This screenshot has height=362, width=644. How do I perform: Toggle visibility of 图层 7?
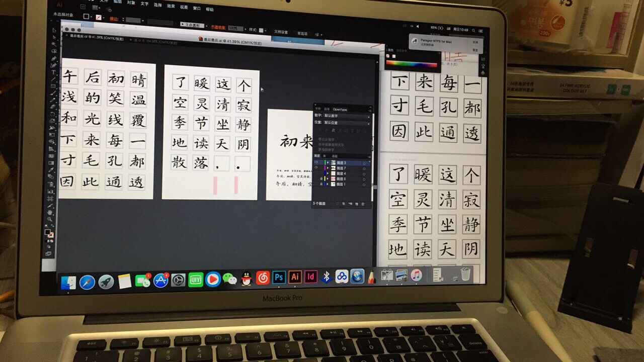[x=315, y=168]
